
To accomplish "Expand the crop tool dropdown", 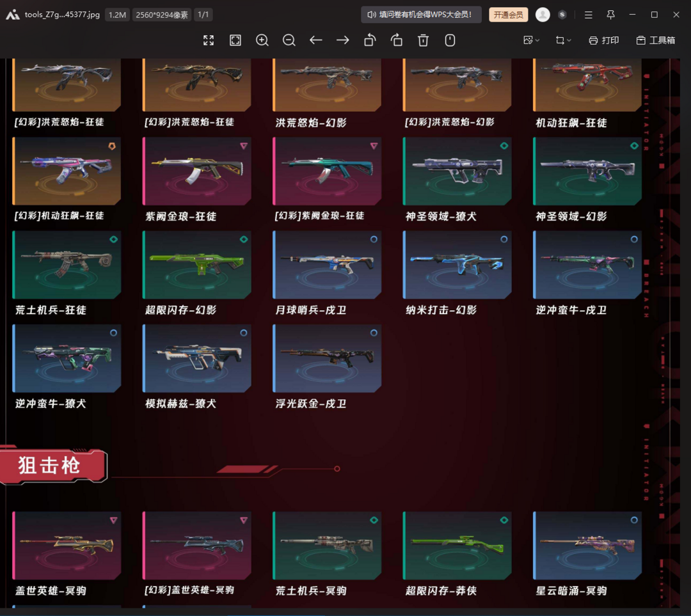I will click(563, 40).
